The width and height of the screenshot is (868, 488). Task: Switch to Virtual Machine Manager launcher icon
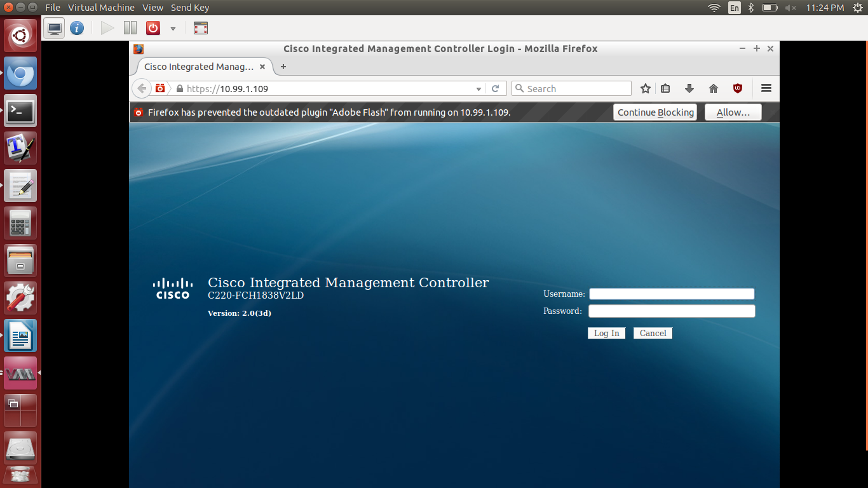20,374
